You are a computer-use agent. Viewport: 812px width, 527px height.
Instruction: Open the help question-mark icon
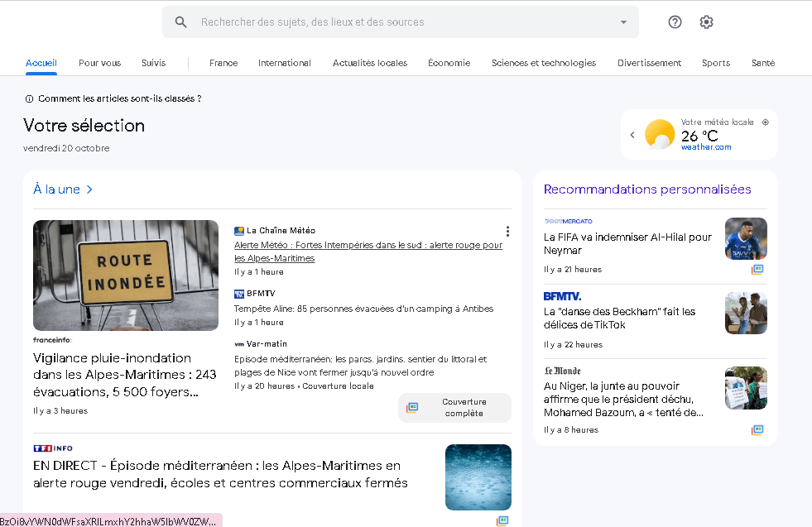click(675, 22)
